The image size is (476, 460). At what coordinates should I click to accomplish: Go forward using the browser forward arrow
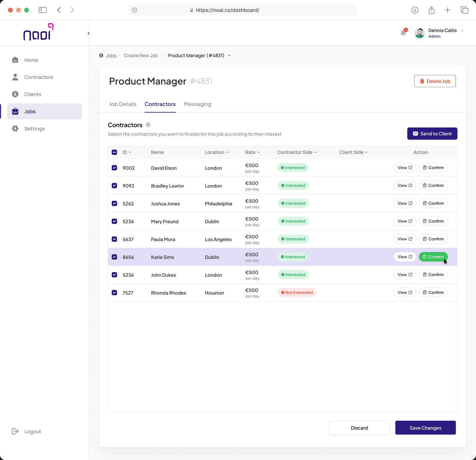[x=72, y=10]
